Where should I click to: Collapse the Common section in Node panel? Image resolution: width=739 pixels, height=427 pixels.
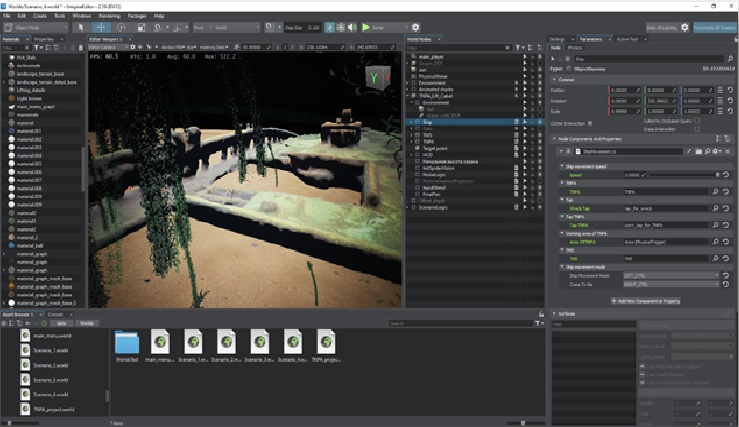pyautogui.click(x=554, y=79)
